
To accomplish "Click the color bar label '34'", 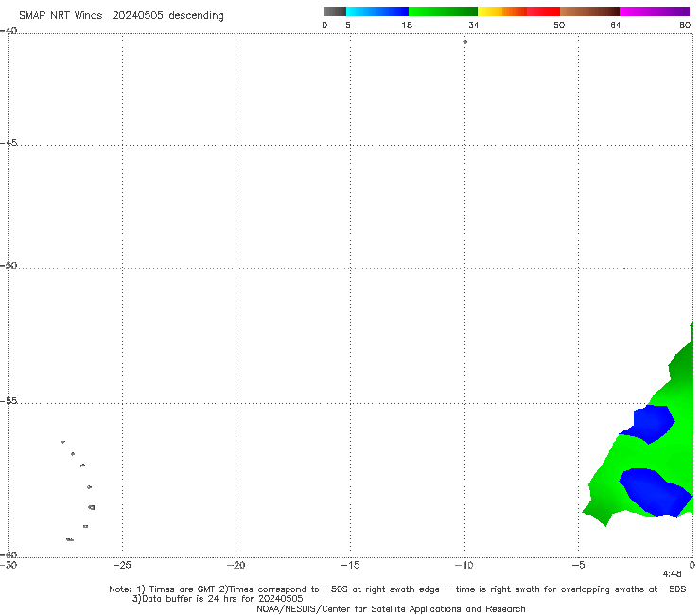I will (x=474, y=25).
